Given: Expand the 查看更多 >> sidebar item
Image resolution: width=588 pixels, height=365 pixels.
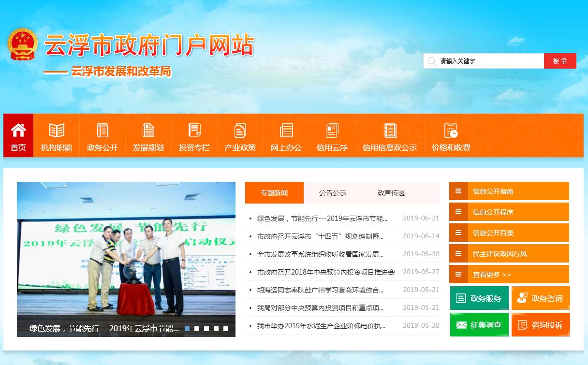Looking at the screenshot, I should point(509,275).
